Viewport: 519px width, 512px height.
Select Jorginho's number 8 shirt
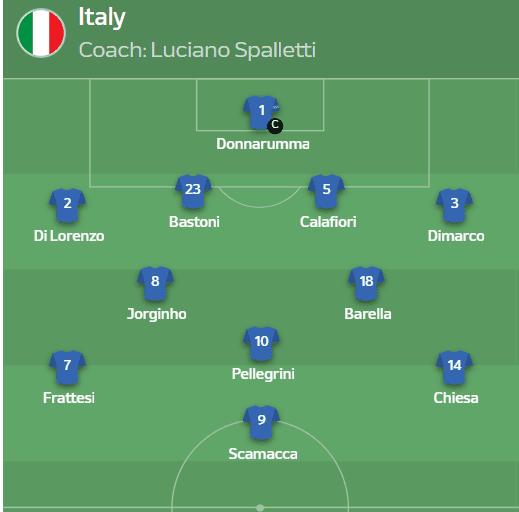pyautogui.click(x=155, y=283)
